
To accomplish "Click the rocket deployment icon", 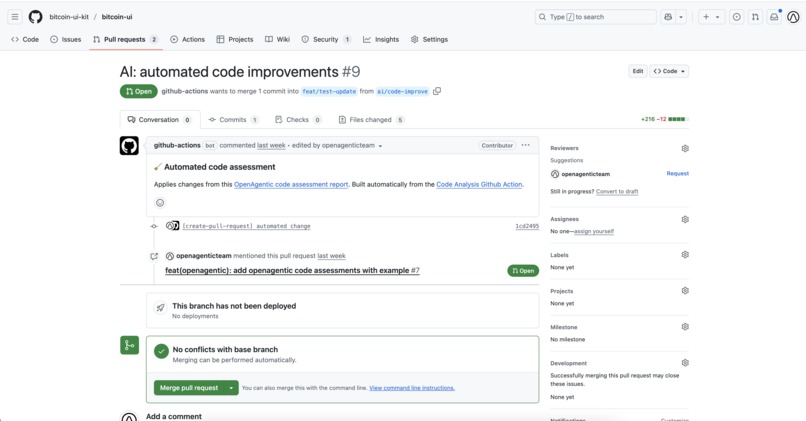I will point(160,308).
